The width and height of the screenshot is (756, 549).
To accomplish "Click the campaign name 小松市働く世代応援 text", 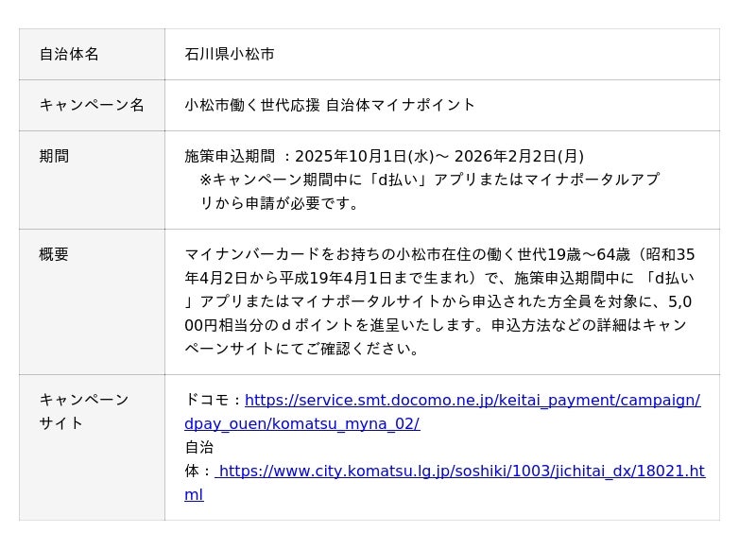I will click(x=250, y=105).
